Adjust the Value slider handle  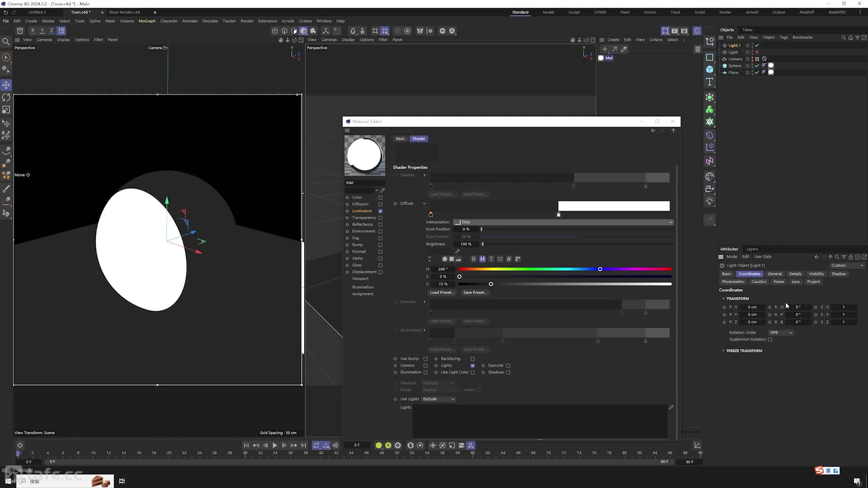(491, 284)
